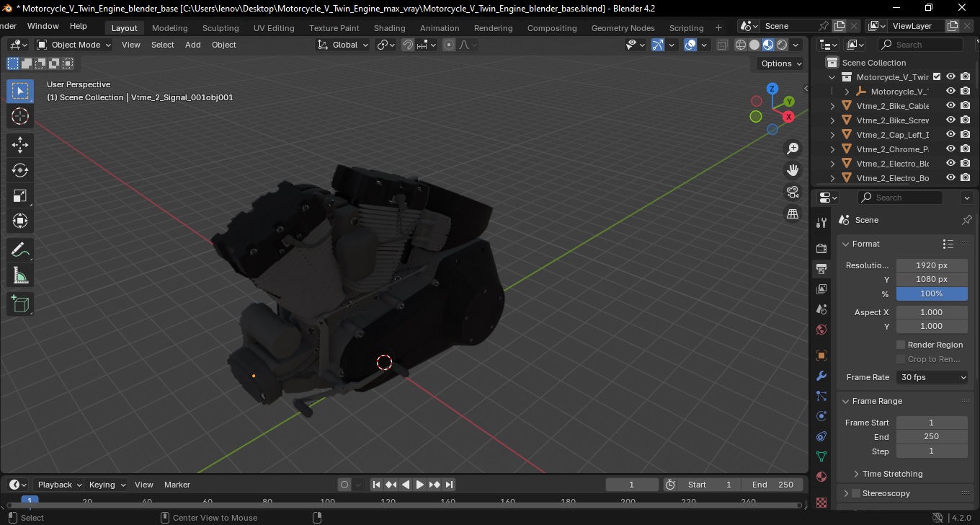Expand the Time Stretching panel
Image resolution: width=980 pixels, height=525 pixels.
click(892, 474)
